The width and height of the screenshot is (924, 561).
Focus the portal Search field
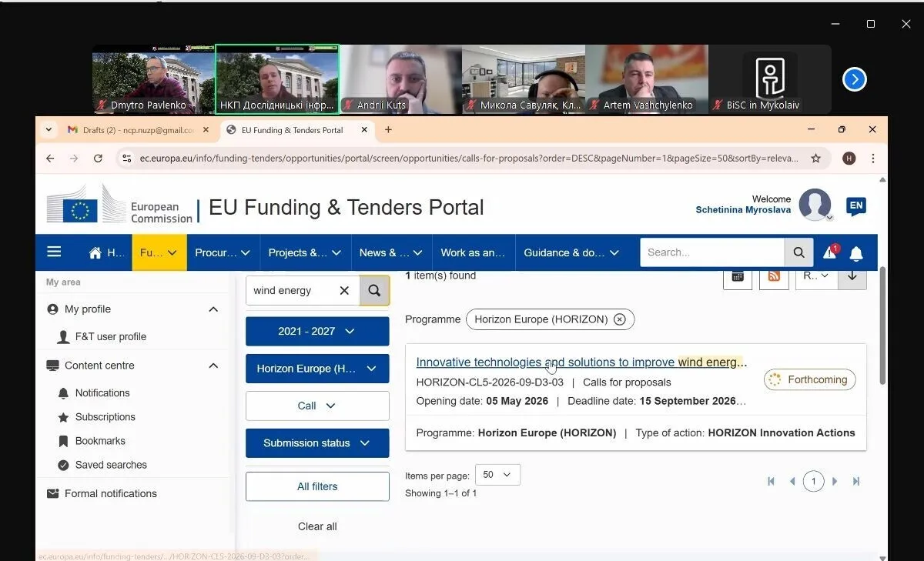[712, 252]
